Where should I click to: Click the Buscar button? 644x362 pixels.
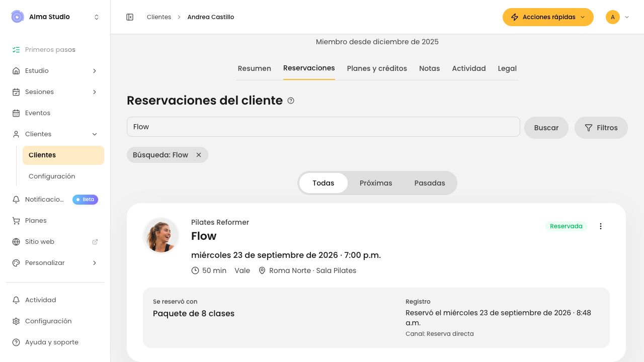tap(546, 128)
